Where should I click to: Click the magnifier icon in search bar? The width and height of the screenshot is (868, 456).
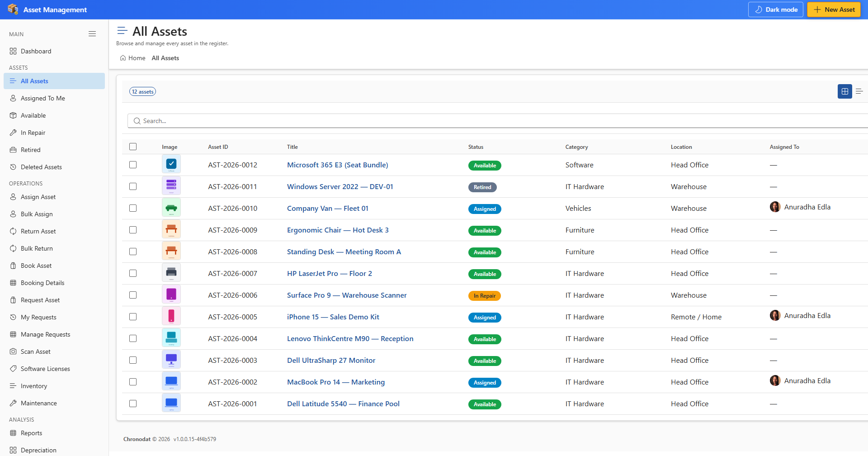(137, 121)
